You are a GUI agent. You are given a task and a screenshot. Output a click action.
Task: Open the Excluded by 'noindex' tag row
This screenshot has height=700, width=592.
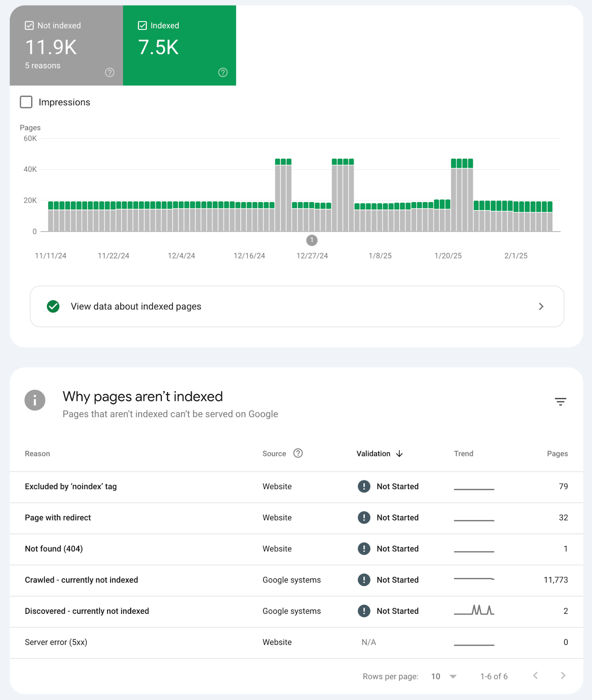(71, 486)
